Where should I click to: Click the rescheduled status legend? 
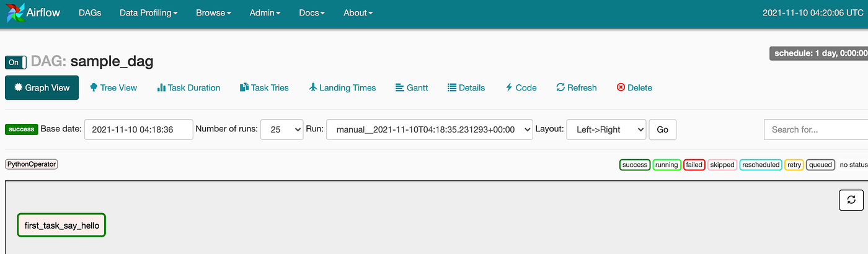coord(761,165)
